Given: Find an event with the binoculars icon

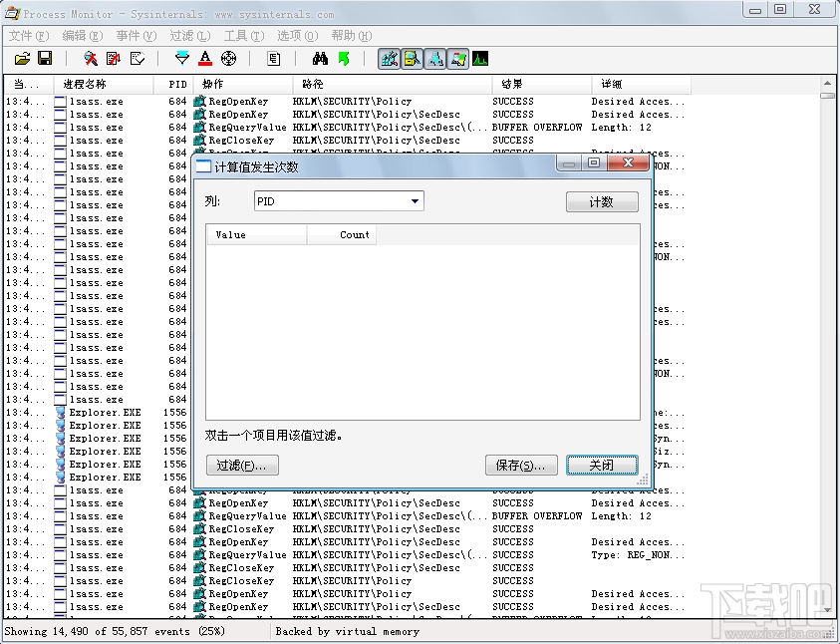Looking at the screenshot, I should [x=318, y=58].
